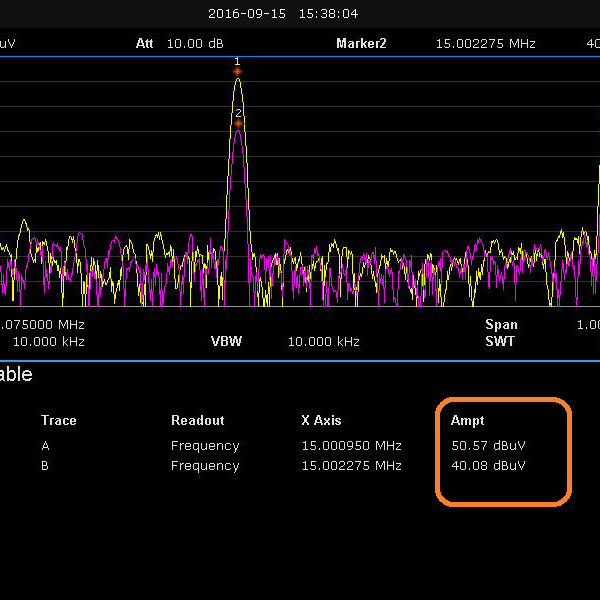Select trace B row in marker table
Screen dimensions: 600x600
coord(45,466)
